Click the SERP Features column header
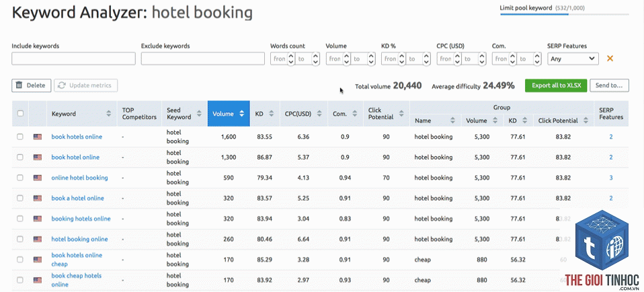Image resolution: width=644 pixels, height=292 pixels. (x=611, y=114)
